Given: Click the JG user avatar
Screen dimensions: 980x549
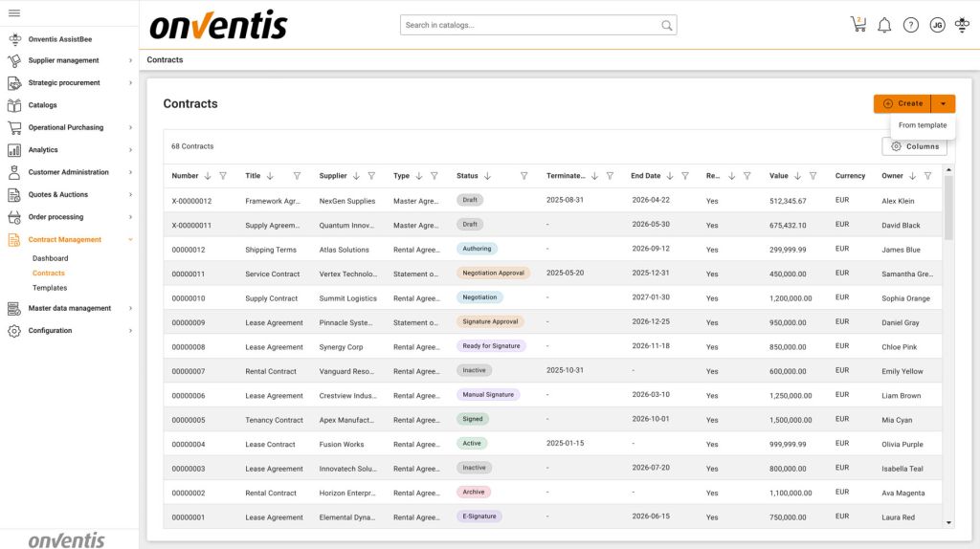Looking at the screenshot, I should coord(937,25).
